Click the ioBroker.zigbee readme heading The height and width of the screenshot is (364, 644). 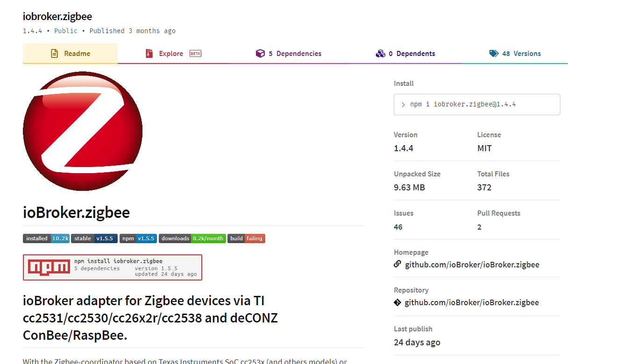click(x=77, y=212)
